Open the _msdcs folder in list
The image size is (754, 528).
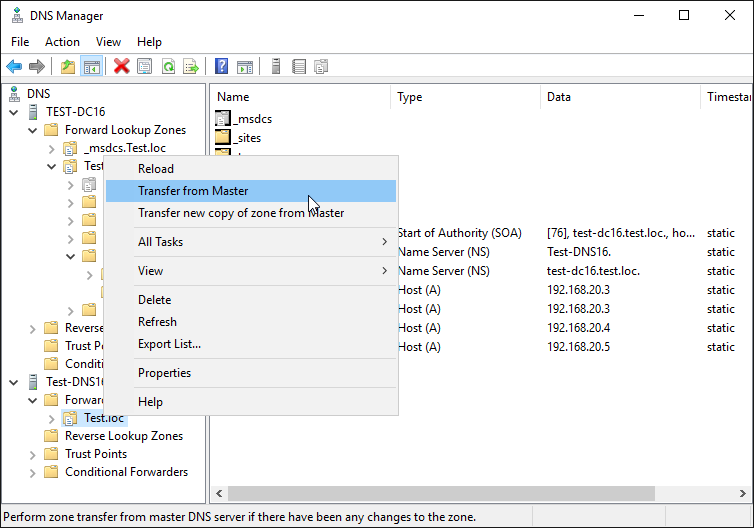pos(244,119)
